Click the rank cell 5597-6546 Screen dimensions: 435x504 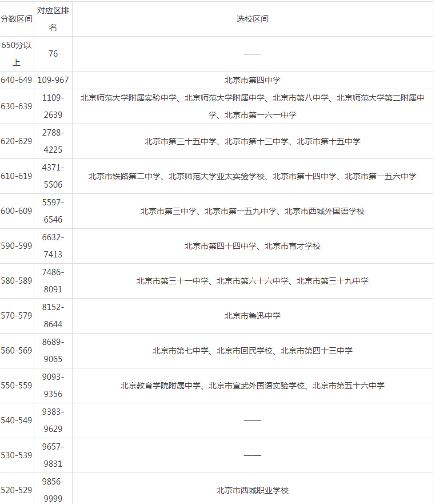(53, 211)
